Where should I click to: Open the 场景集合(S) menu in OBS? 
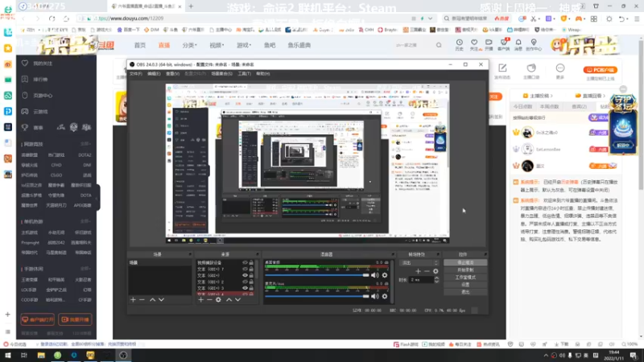[222, 74]
